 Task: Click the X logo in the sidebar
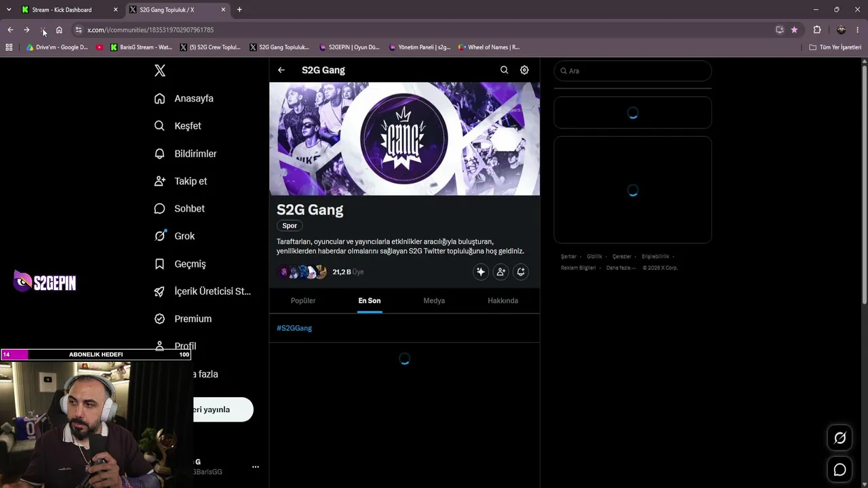[x=160, y=70]
